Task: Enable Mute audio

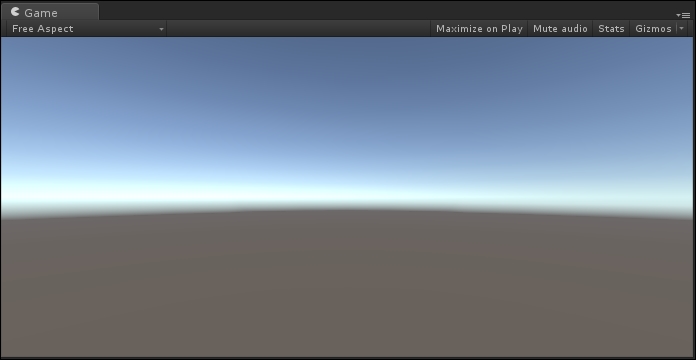Action: coord(560,29)
